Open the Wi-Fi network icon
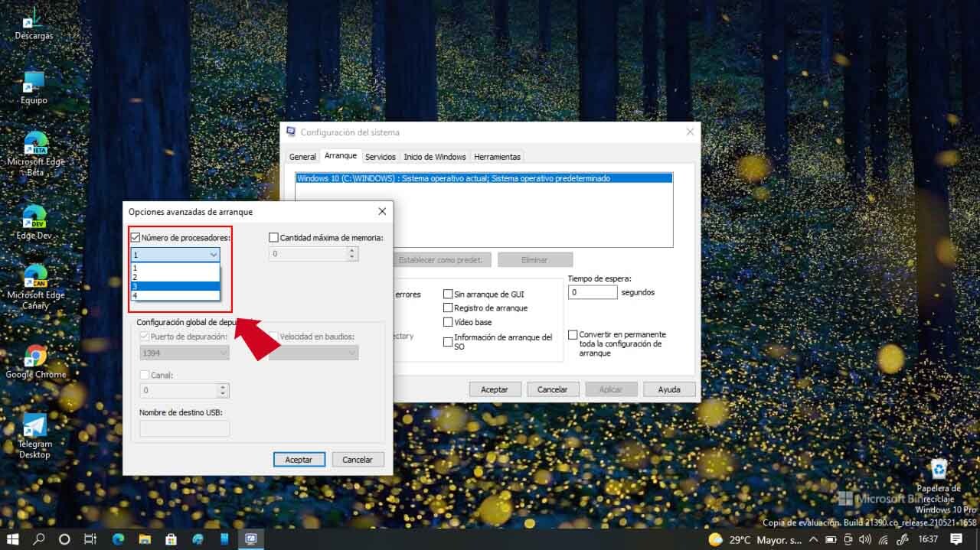 coord(884,539)
